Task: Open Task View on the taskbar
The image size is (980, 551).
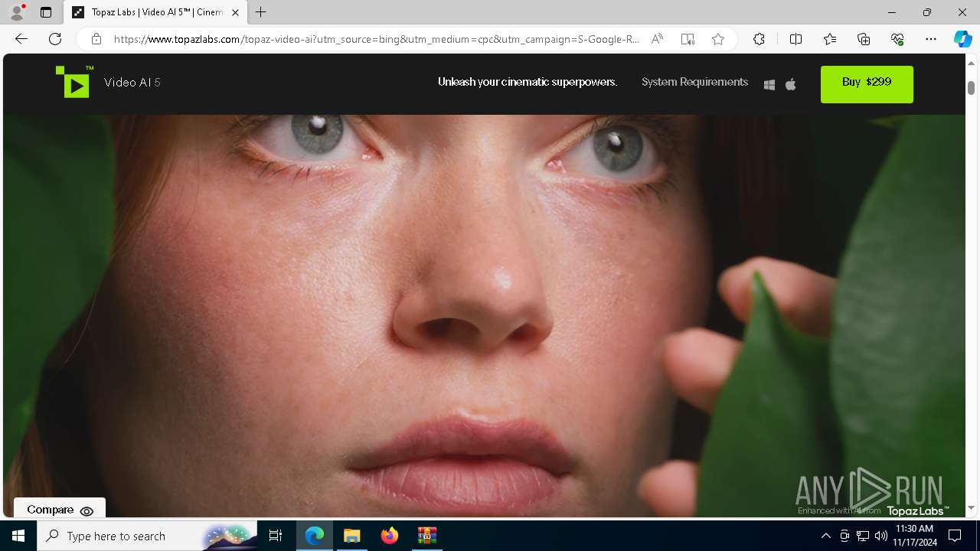Action: (276, 536)
